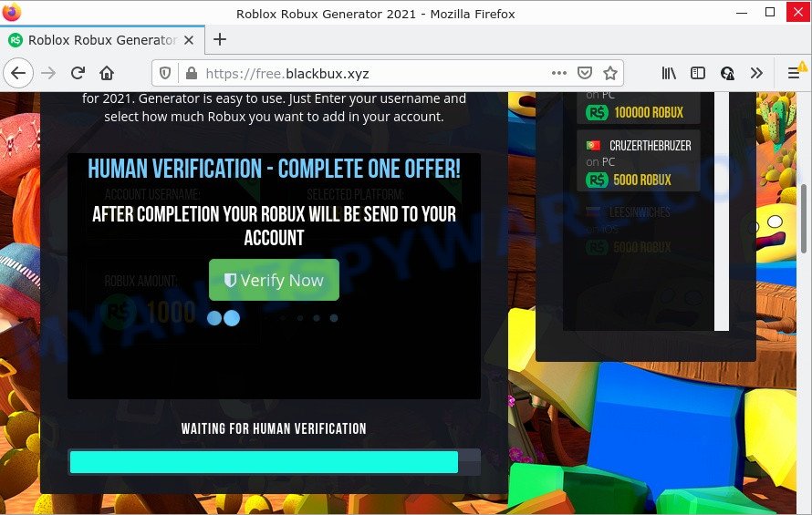Go back to the previous page
The image size is (812, 515).
18,74
